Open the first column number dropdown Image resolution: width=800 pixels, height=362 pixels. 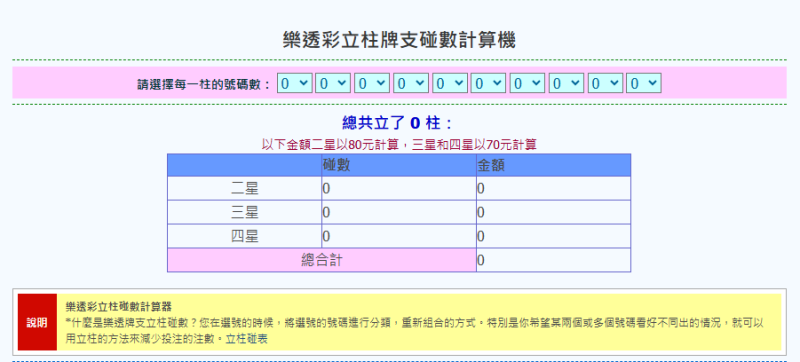pos(294,83)
